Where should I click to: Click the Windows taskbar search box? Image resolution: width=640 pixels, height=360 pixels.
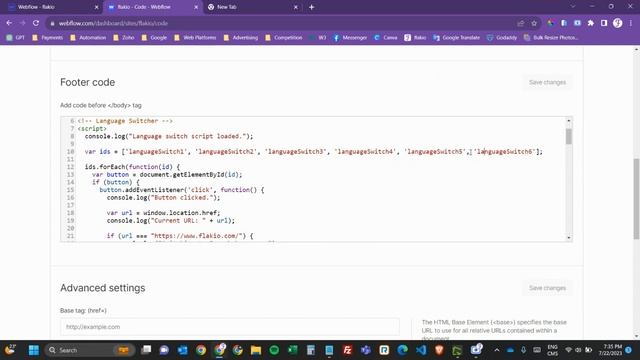pos(88,350)
